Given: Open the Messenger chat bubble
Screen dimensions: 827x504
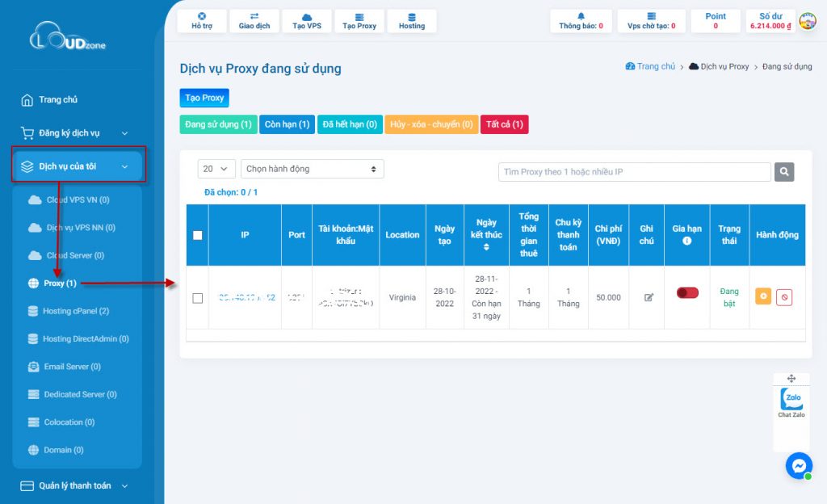Looking at the screenshot, I should click(798, 466).
